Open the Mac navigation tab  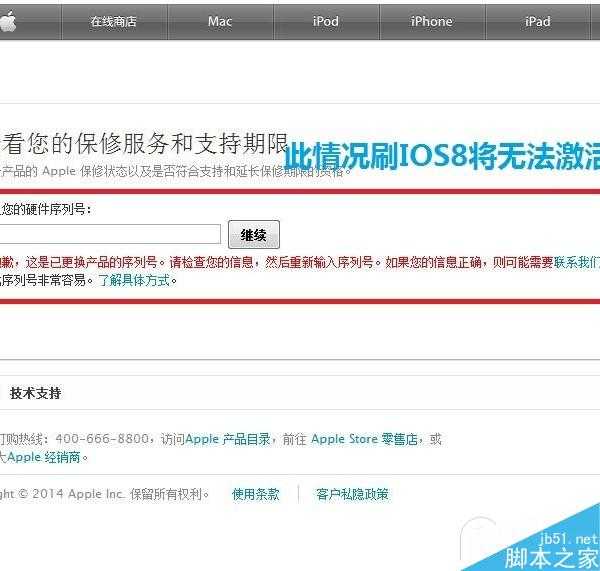220,21
